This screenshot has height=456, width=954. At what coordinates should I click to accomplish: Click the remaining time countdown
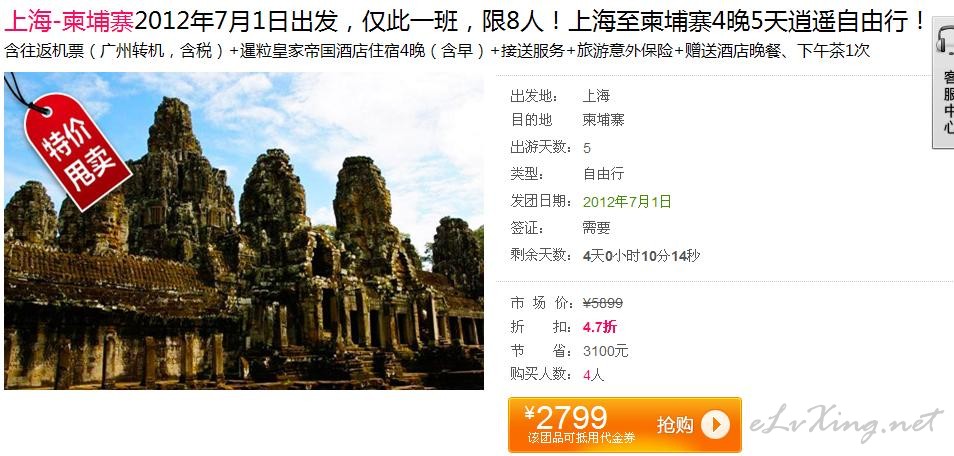641,256
